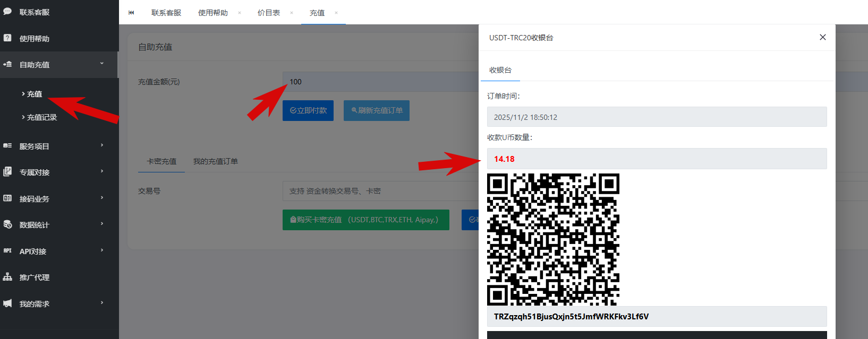Image resolution: width=868 pixels, height=339 pixels.
Task: Click the 立即付款 button
Action: click(308, 110)
